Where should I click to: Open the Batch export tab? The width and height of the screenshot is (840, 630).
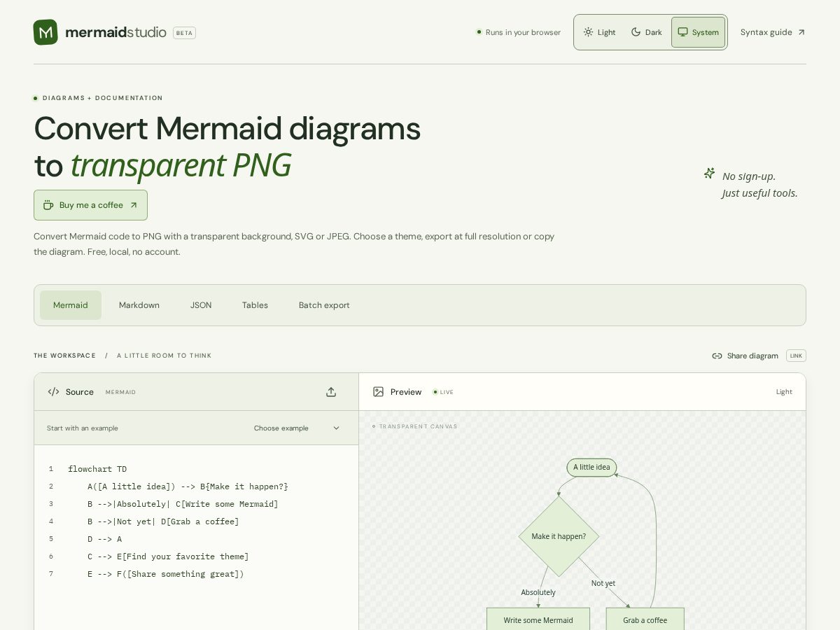[324, 305]
